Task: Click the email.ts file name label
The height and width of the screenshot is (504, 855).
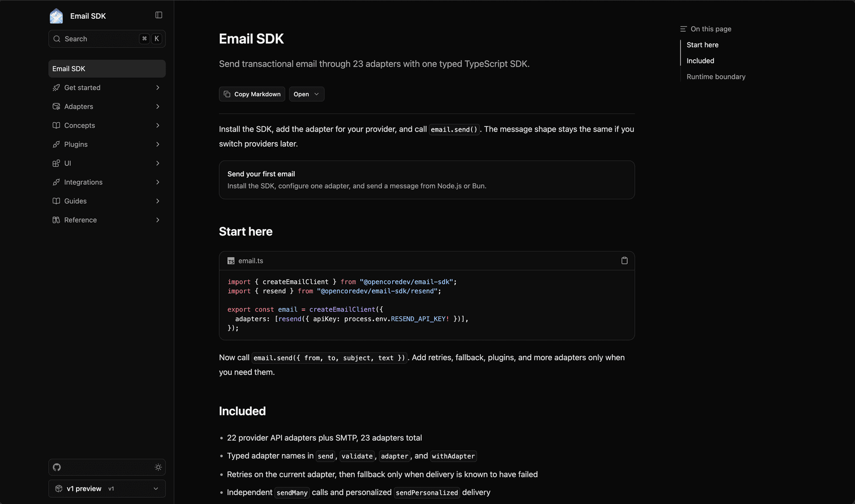Action: 251,261
